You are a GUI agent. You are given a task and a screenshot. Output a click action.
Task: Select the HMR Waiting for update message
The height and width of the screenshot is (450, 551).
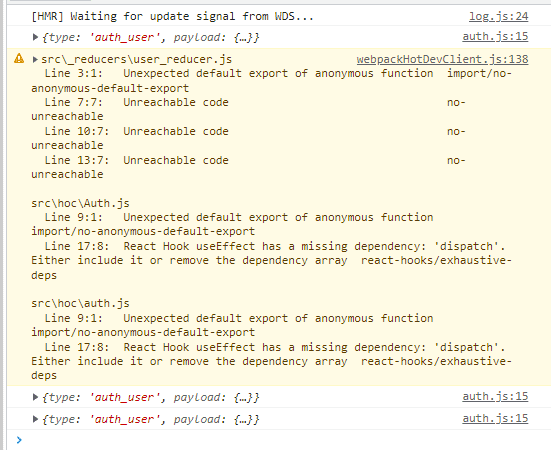click(172, 16)
